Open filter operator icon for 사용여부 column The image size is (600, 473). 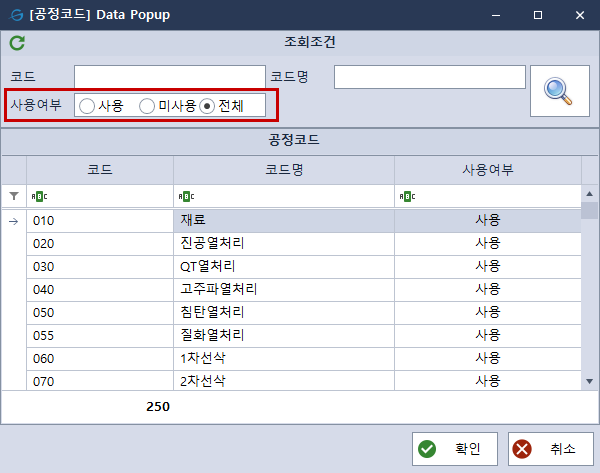pyautogui.click(x=408, y=196)
